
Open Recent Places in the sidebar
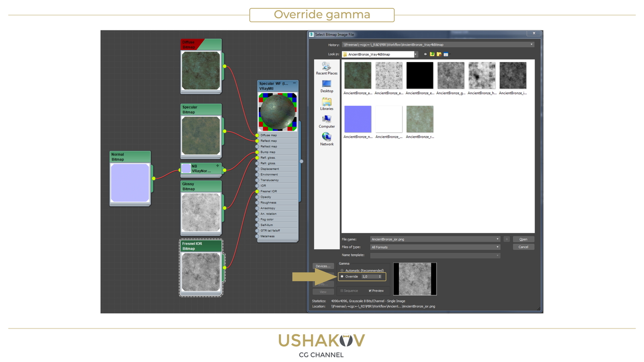pos(327,68)
